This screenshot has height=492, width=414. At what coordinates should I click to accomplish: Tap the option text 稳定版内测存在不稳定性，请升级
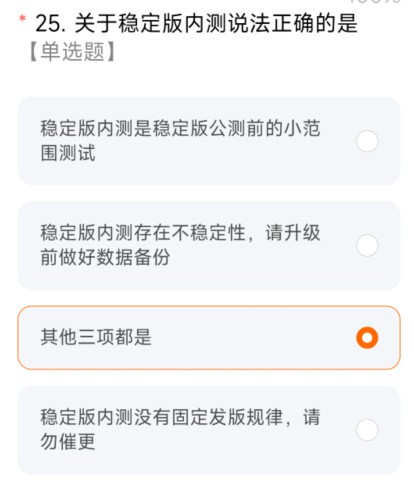click(180, 233)
